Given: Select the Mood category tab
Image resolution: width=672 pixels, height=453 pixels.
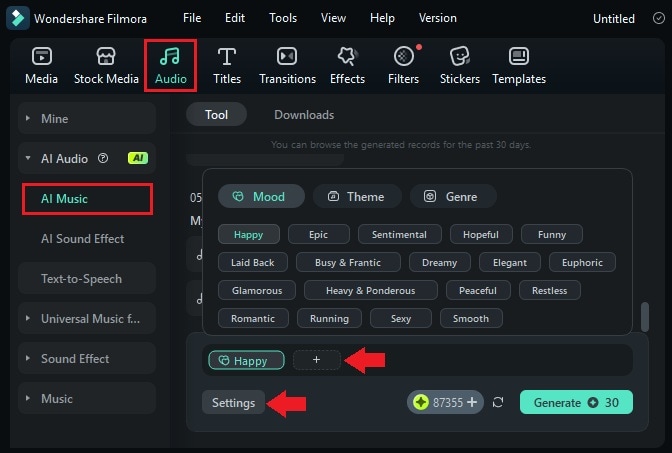Looking at the screenshot, I should pos(261,196).
